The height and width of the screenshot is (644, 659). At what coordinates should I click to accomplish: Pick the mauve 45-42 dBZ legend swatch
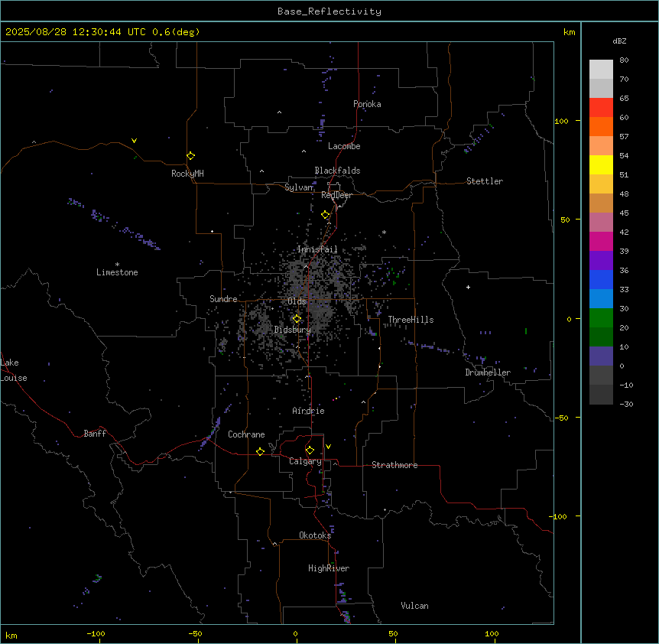click(x=601, y=222)
